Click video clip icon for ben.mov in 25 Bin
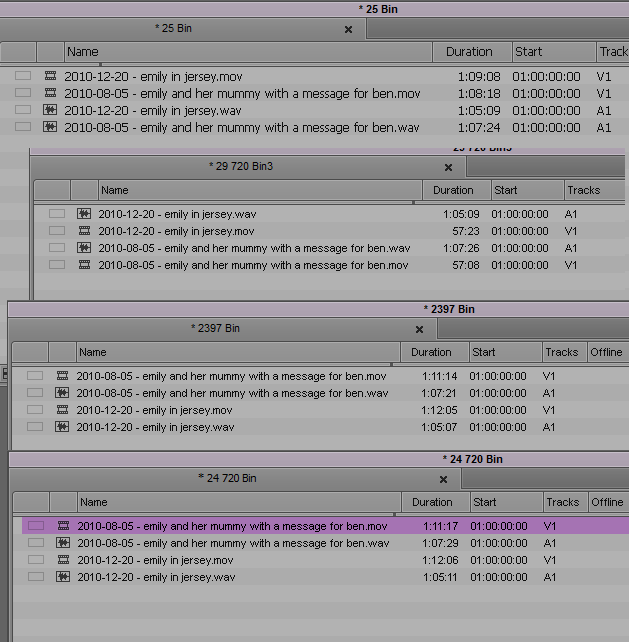Screen dimensions: 629x642 [50, 93]
